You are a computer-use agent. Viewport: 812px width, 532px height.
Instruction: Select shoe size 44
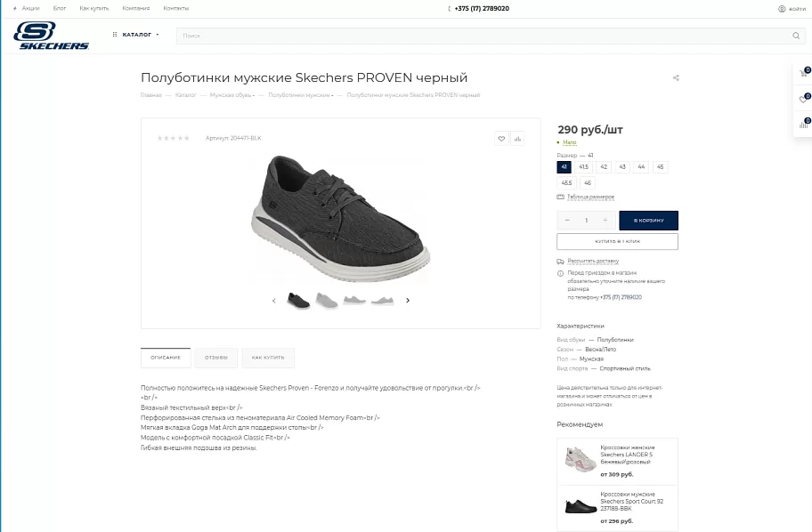641,166
